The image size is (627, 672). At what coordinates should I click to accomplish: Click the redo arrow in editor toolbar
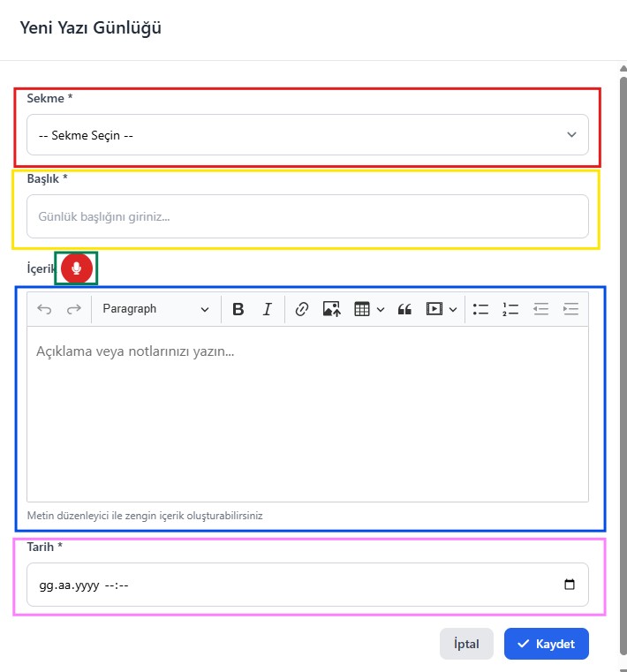coord(74,309)
